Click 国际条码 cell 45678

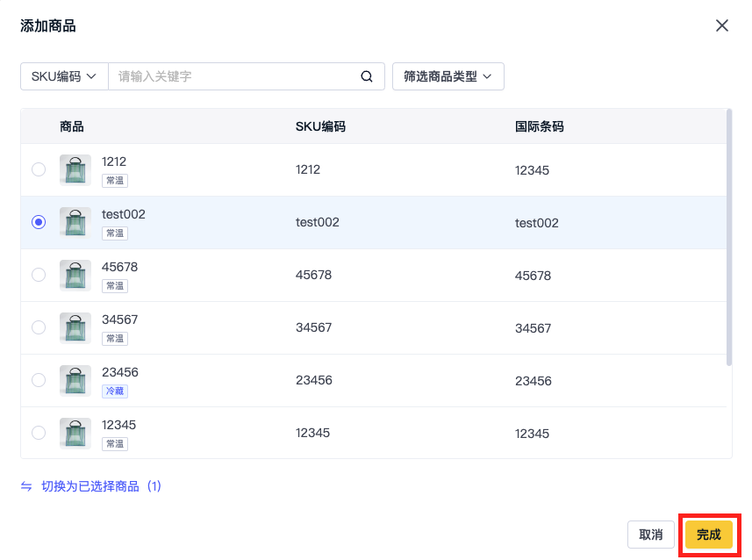[x=533, y=276]
